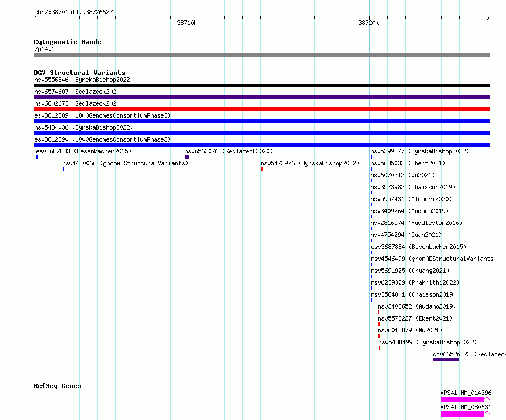This screenshot has width=506, height=420.
Task: Click the Cytogenetic Bands track title
Action: point(68,42)
